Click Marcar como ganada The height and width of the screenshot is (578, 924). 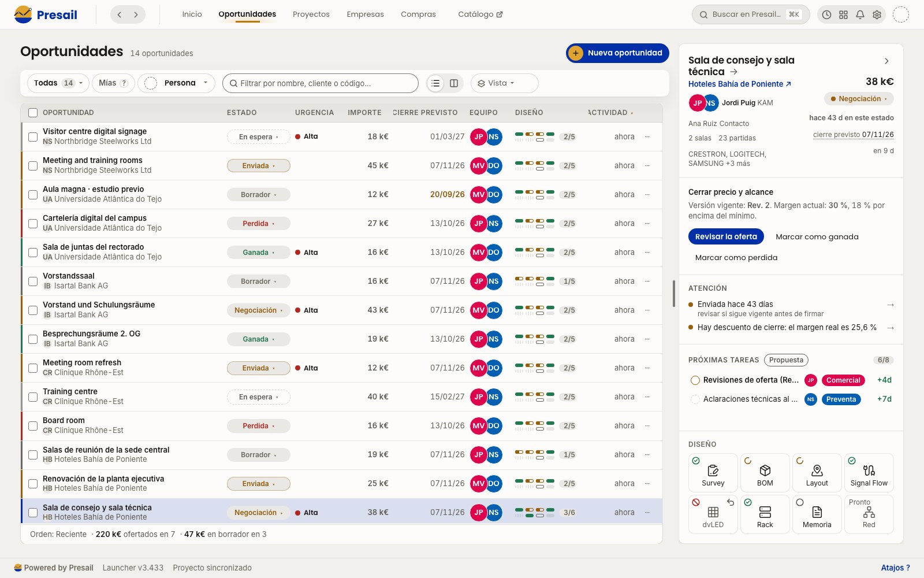[x=817, y=237]
